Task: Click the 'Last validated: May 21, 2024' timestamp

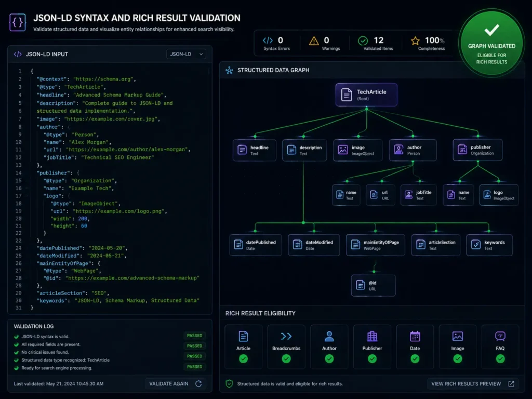Action: point(59,384)
